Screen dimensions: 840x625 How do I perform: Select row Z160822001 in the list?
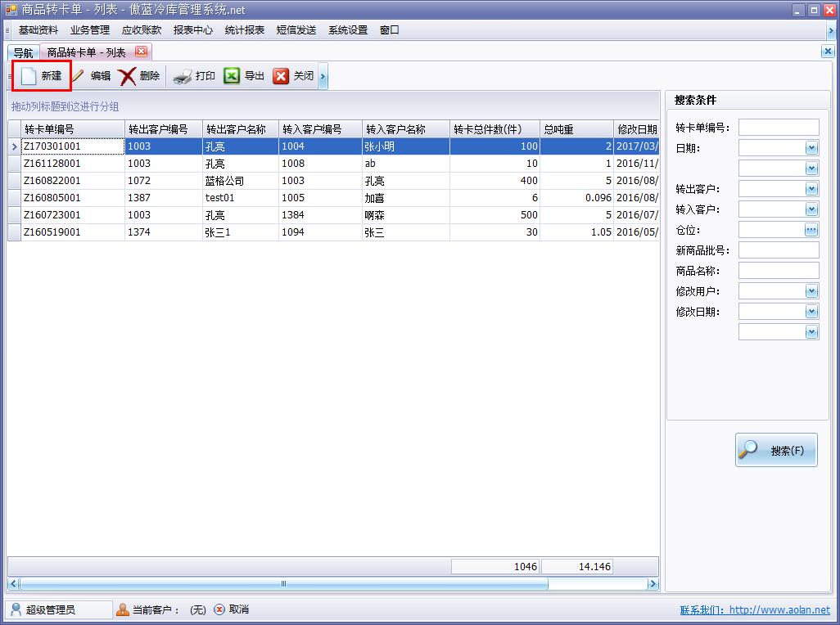click(52, 181)
